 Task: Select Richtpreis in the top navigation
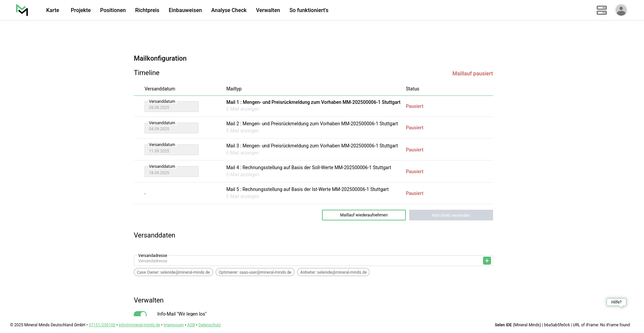click(x=147, y=10)
